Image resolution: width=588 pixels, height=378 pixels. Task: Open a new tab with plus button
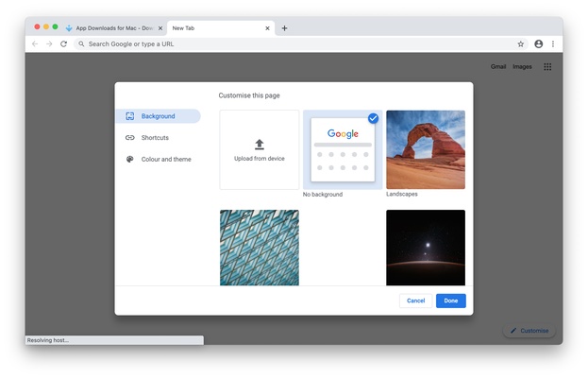(x=284, y=28)
